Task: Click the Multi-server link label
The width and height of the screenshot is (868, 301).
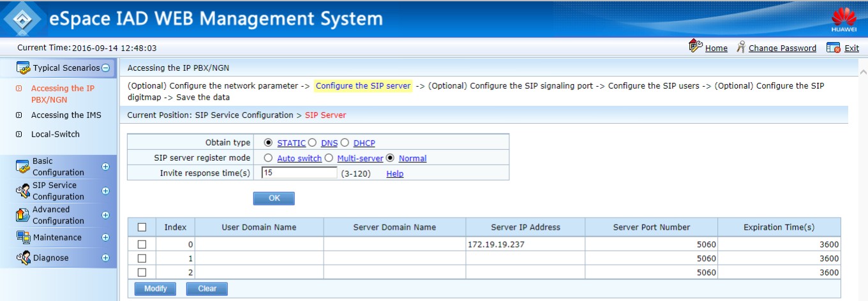Action: (x=361, y=158)
